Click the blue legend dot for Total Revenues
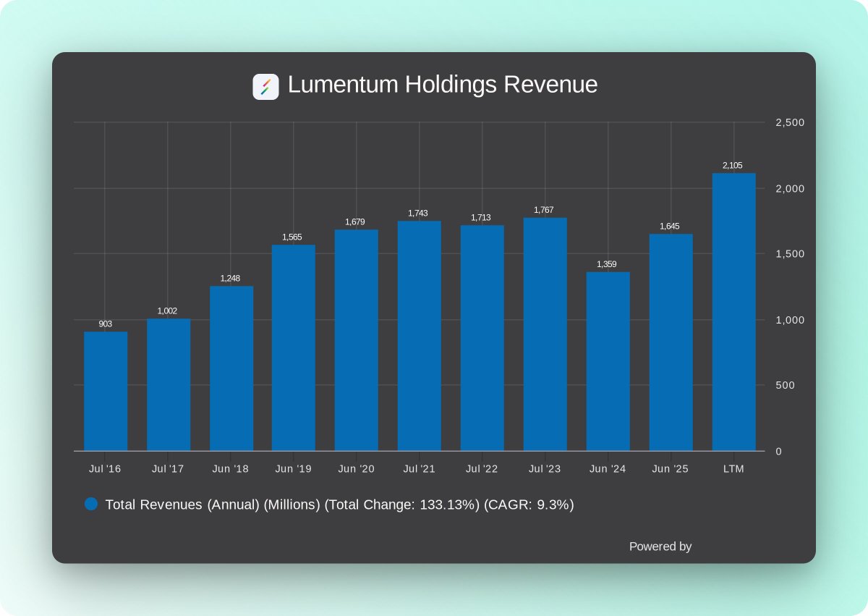Image resolution: width=868 pixels, height=616 pixels. click(x=91, y=504)
